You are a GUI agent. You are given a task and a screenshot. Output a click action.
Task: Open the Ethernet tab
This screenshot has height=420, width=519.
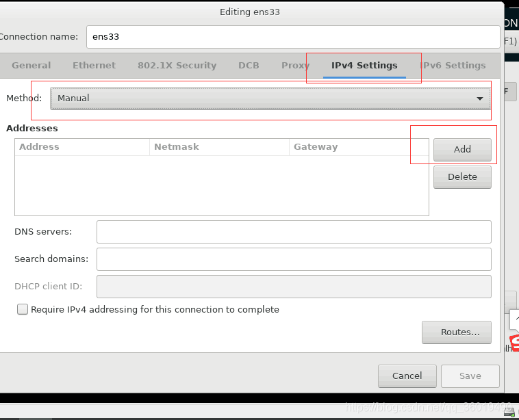(94, 65)
